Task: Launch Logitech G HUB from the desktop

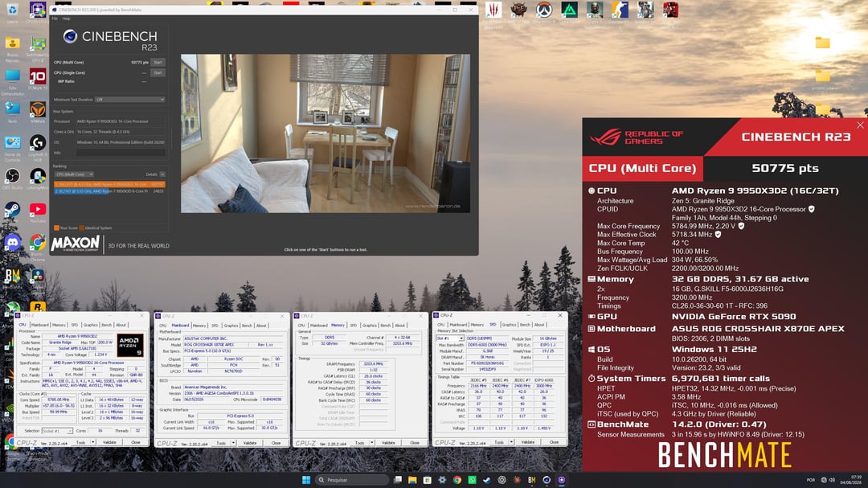Action: [37, 146]
